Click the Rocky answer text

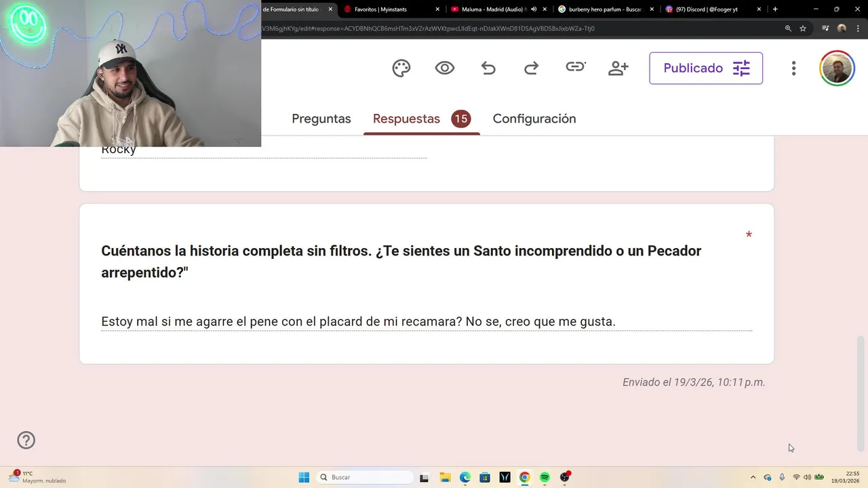(x=119, y=150)
